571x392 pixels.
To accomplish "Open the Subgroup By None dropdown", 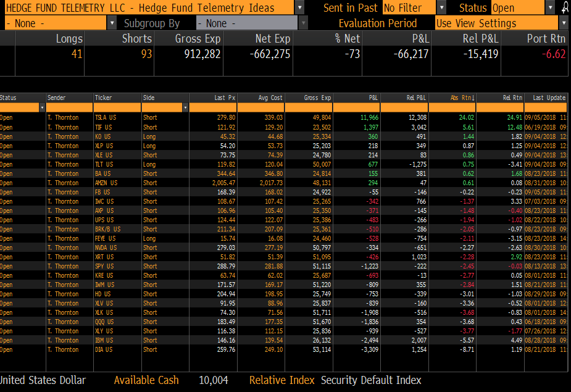I will [x=303, y=23].
